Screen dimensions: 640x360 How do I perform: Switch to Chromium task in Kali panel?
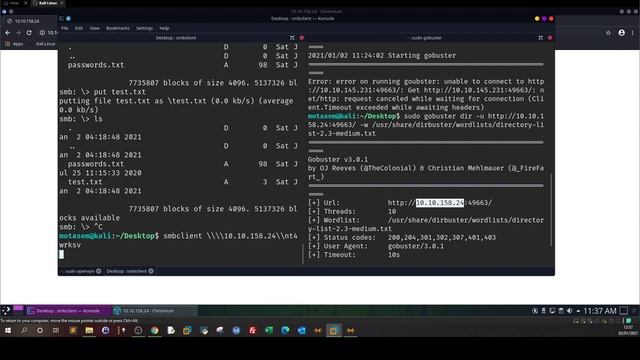pyautogui.click(x=154, y=311)
